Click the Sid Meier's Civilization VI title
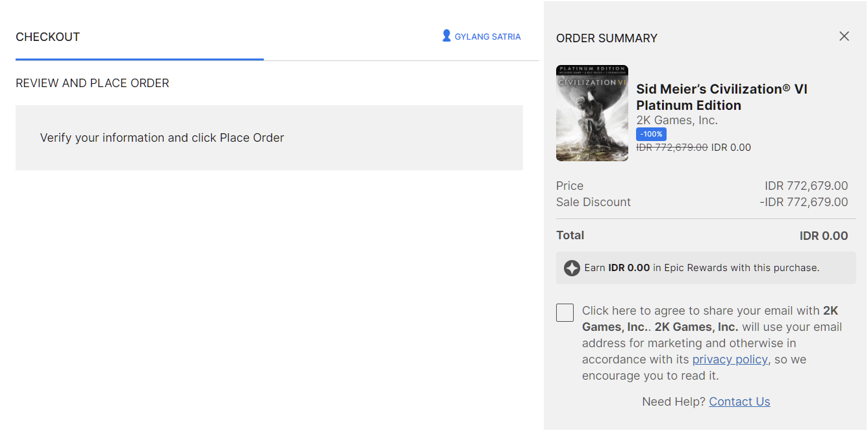Viewport: 868px width, 431px height. click(x=721, y=97)
